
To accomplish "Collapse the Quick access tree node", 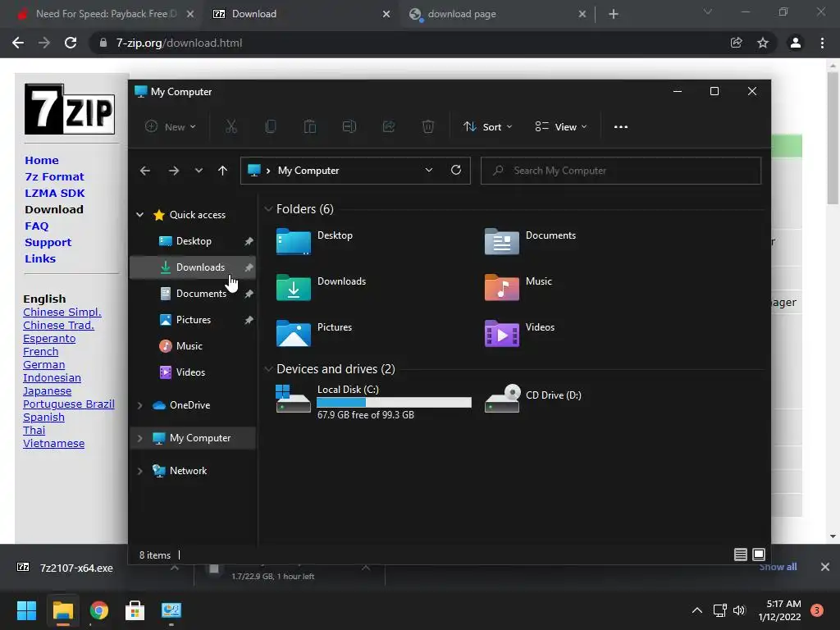I will (139, 215).
